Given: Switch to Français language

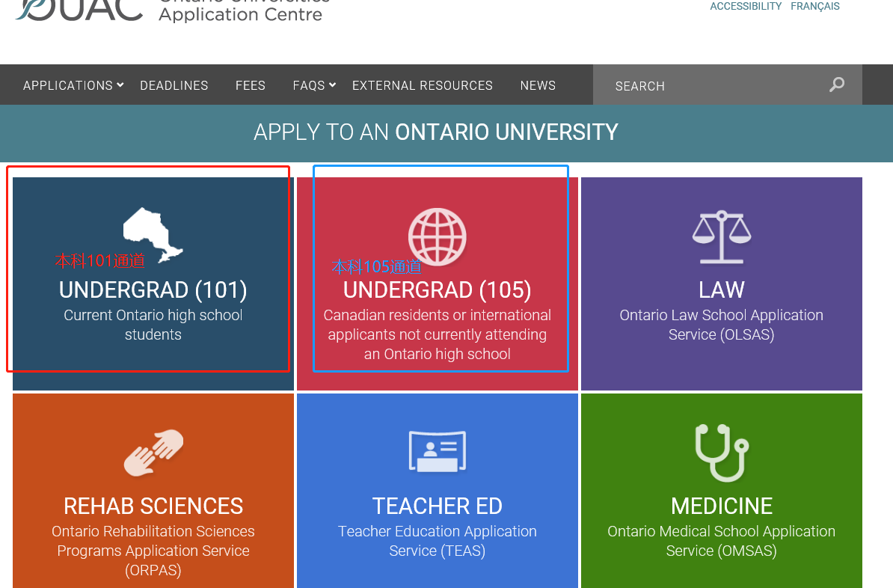Looking at the screenshot, I should pos(815,6).
